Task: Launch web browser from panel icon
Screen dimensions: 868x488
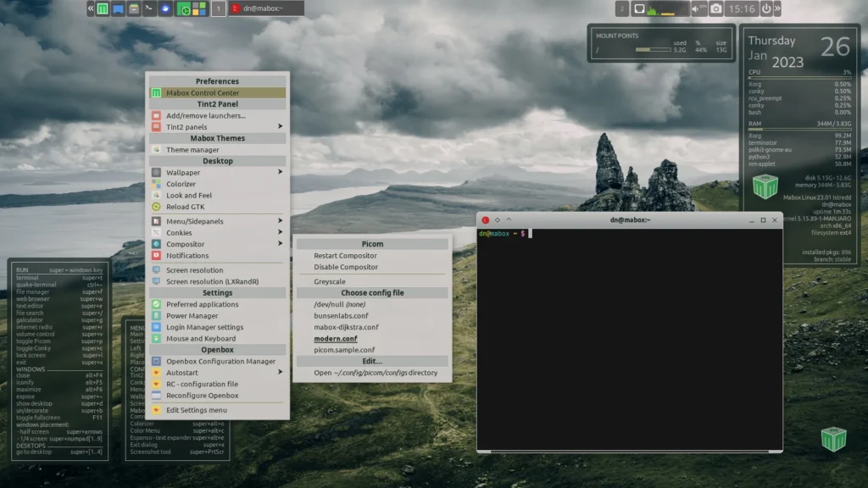Action: [x=165, y=8]
